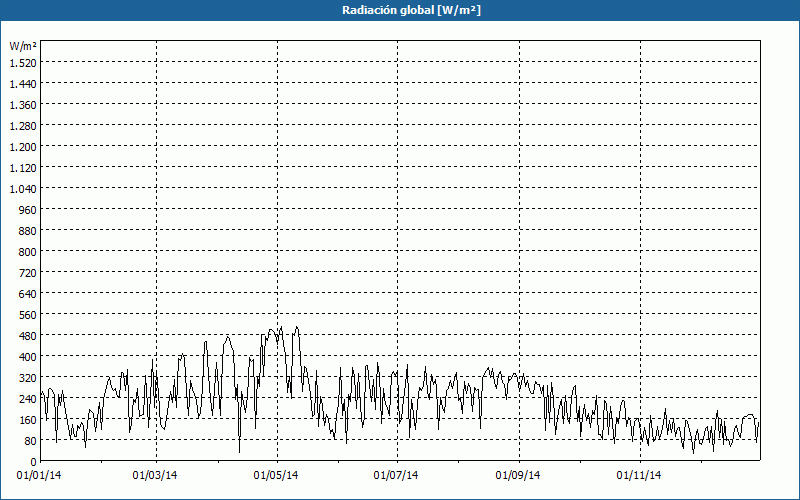Select the 320 y-axis value
The image size is (800, 500).
point(29,378)
